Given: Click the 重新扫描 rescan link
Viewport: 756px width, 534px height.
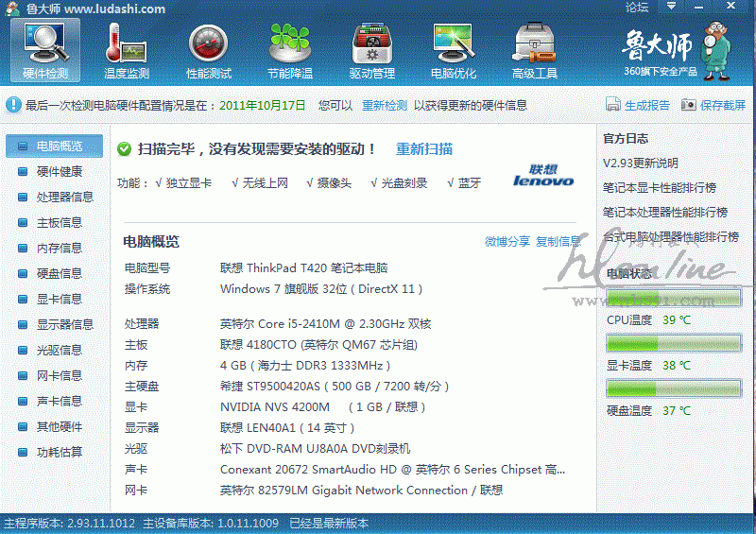Looking at the screenshot, I should [x=424, y=149].
